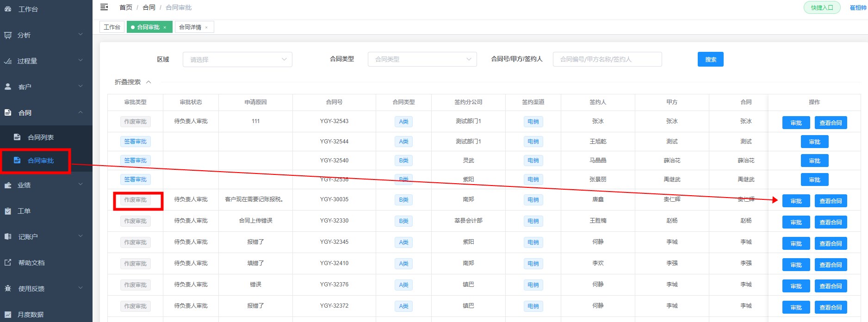This screenshot has height=322, width=868.
Task: Expand the 客户 menu chevron
Action: [81, 87]
